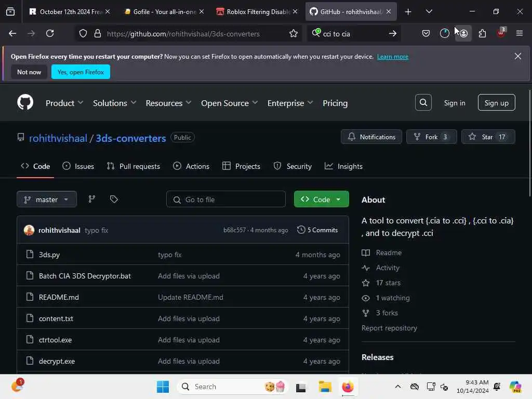Bookmark this page with the star icon
This screenshot has width=532, height=399.
[294, 34]
